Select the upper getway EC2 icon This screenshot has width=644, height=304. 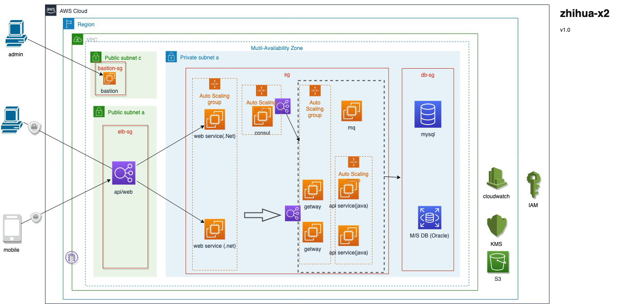tap(313, 190)
